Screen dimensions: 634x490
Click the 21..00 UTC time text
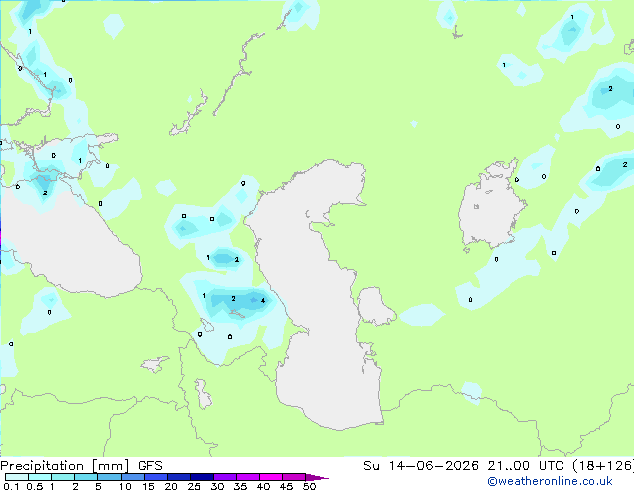click(525, 466)
